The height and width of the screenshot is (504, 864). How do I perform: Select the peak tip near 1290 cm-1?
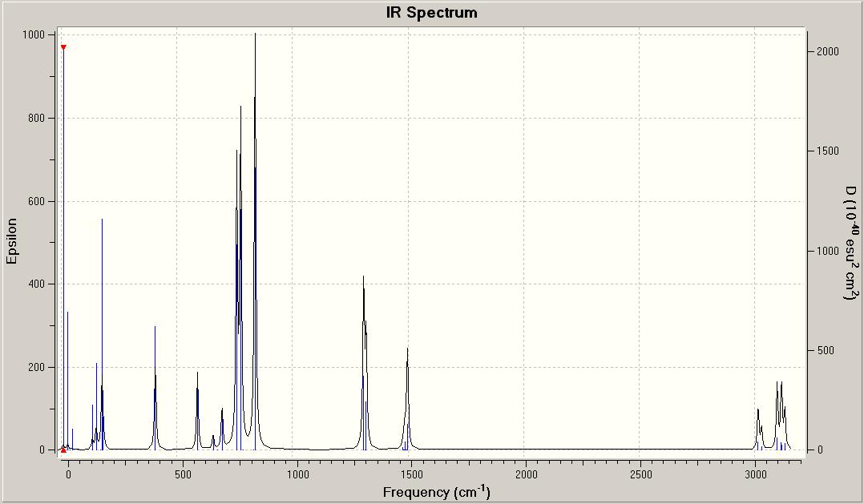(x=363, y=276)
